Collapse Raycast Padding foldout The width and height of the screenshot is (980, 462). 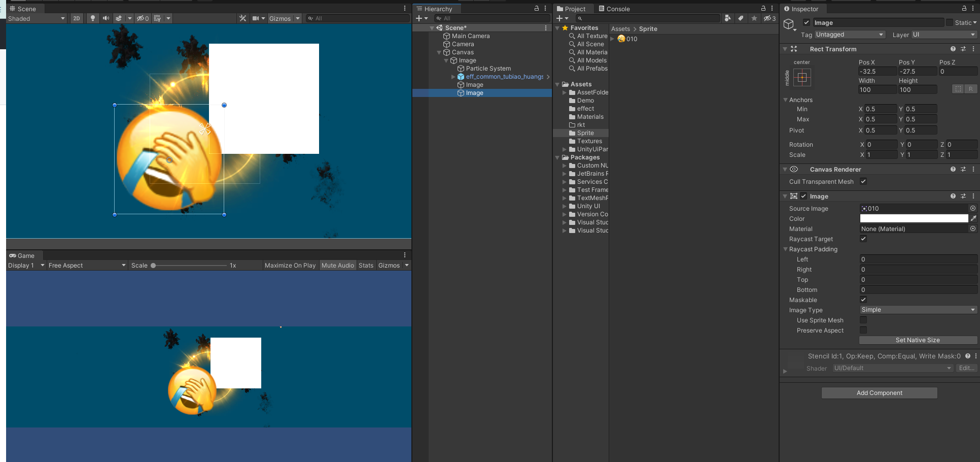coord(786,249)
